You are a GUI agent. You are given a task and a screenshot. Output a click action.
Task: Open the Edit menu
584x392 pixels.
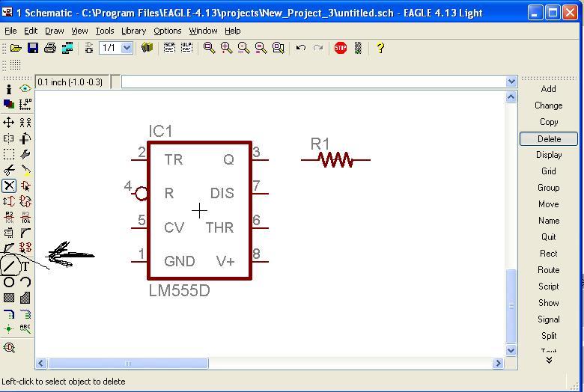point(31,31)
